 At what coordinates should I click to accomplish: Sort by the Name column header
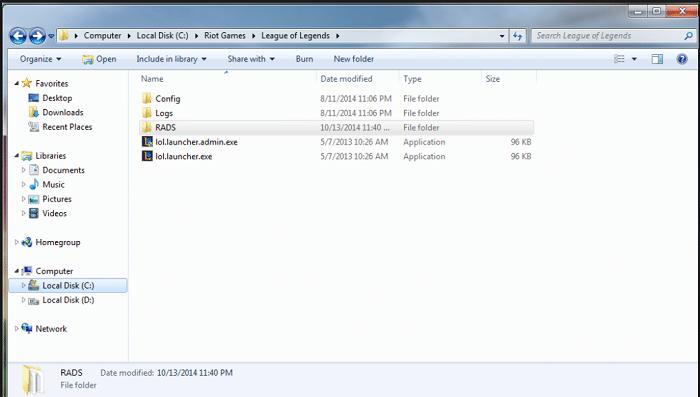152,79
